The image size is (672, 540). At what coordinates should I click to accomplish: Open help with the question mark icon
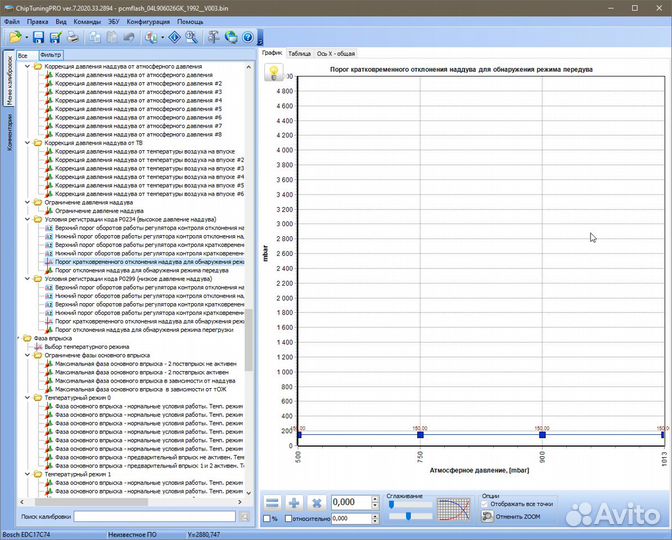pos(247,37)
